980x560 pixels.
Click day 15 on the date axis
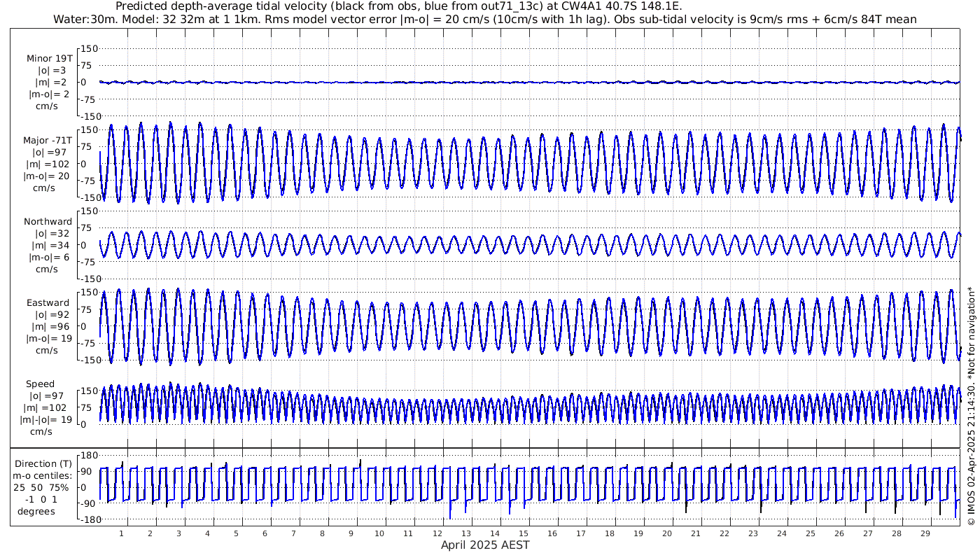[x=523, y=533]
